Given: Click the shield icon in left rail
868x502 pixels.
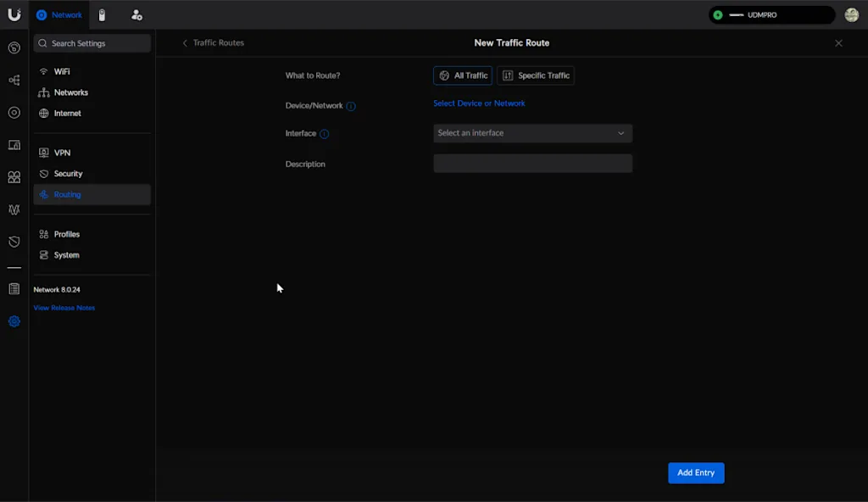Looking at the screenshot, I should (x=14, y=243).
